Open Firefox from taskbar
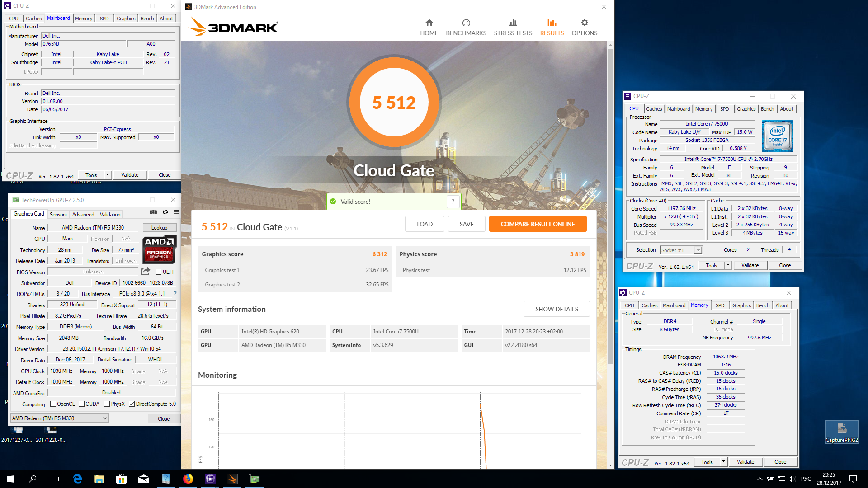Viewport: 868px width, 488px height. [188, 479]
